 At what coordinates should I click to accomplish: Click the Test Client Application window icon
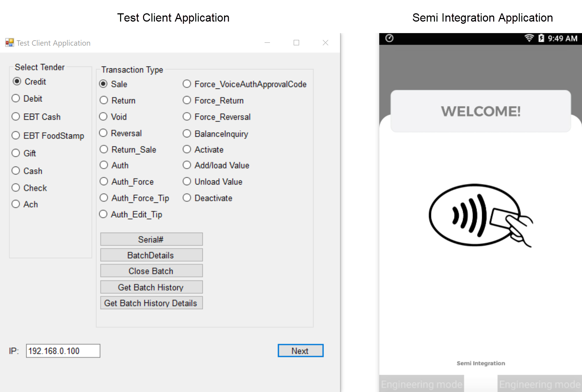coord(9,43)
